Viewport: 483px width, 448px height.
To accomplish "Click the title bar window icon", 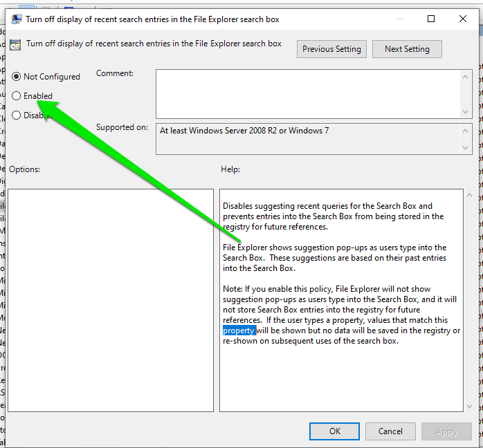I will coord(16,19).
